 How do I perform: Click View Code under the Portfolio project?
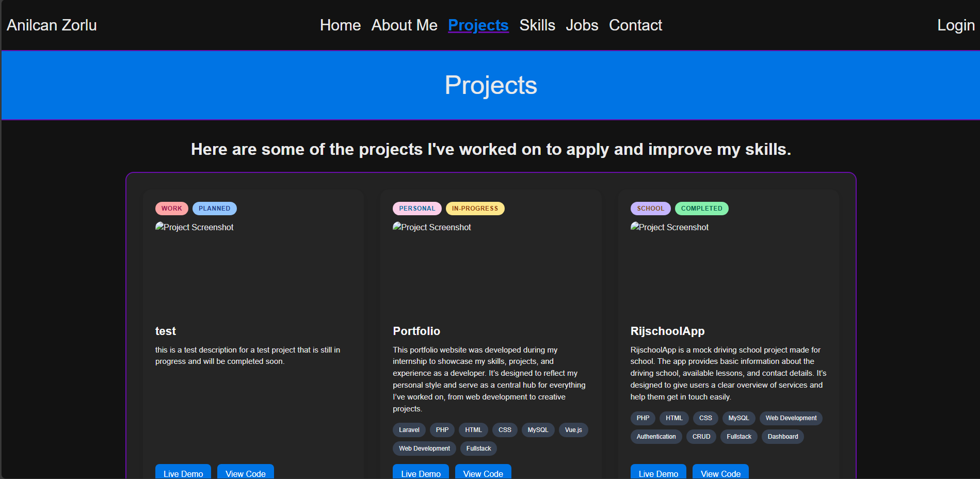483,473
